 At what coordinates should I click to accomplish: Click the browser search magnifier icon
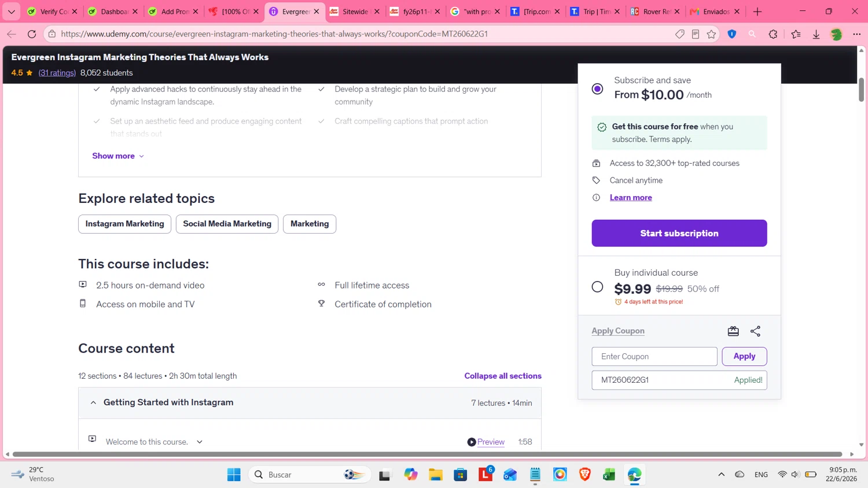(752, 34)
